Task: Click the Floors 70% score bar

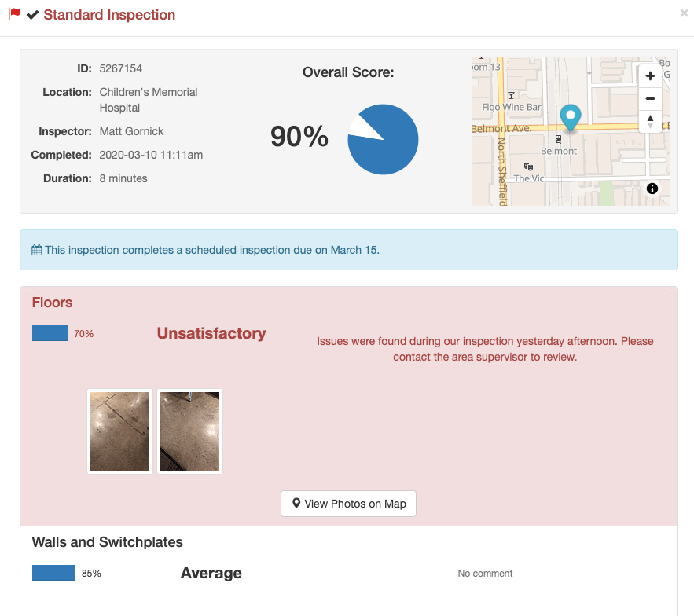Action: (50, 333)
